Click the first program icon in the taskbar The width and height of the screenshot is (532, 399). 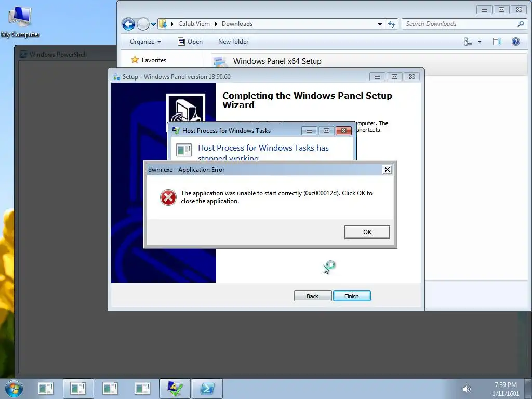(46, 389)
